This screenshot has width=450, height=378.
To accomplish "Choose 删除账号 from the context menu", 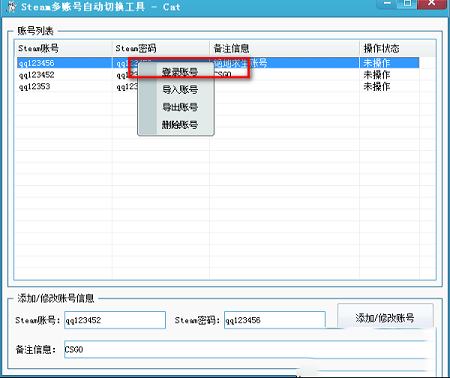I will pos(180,125).
